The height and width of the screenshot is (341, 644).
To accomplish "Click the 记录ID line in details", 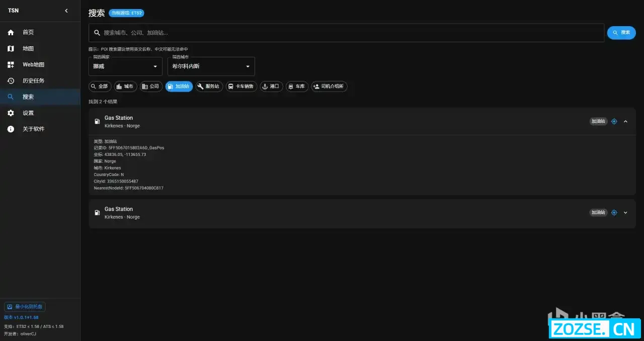I will click(x=129, y=148).
